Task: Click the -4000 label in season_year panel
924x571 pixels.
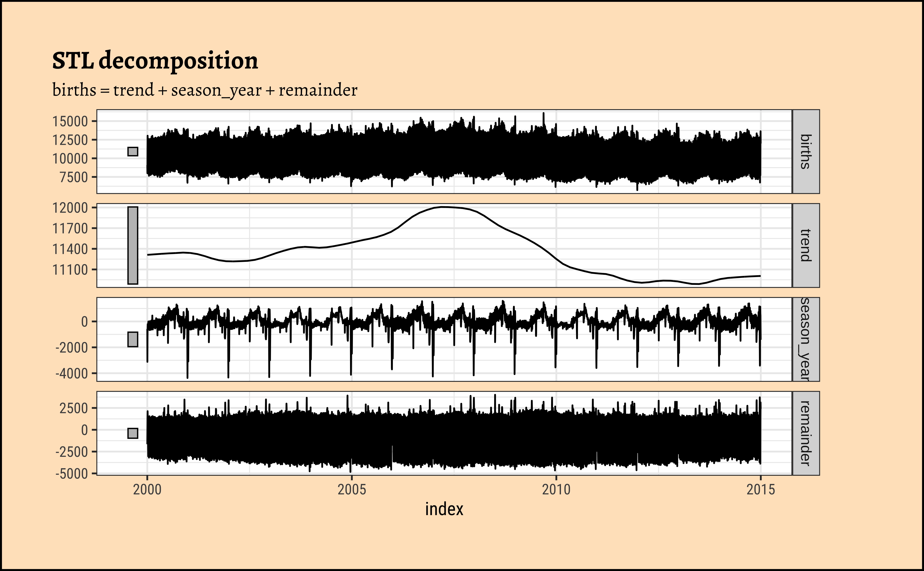Action: pyautogui.click(x=71, y=373)
